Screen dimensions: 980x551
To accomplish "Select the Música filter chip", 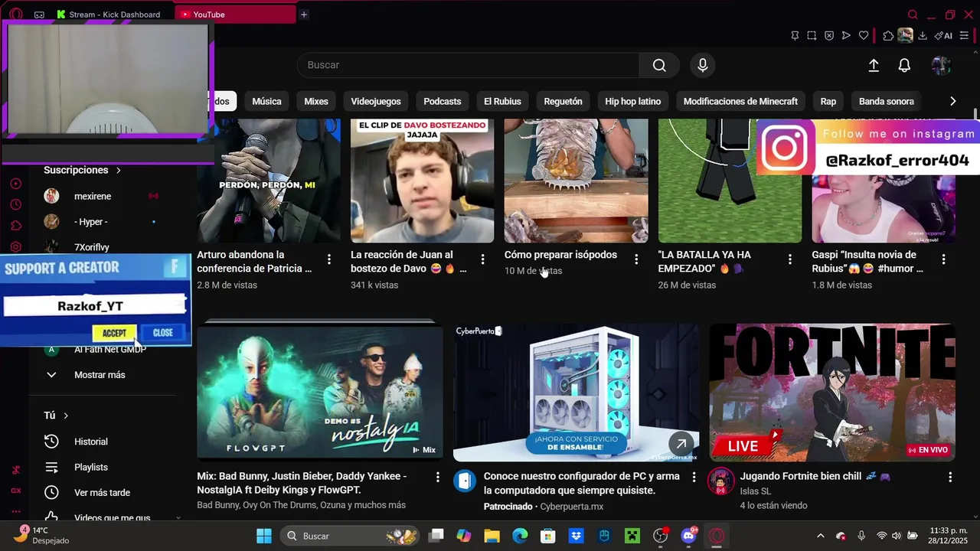I will (x=266, y=101).
